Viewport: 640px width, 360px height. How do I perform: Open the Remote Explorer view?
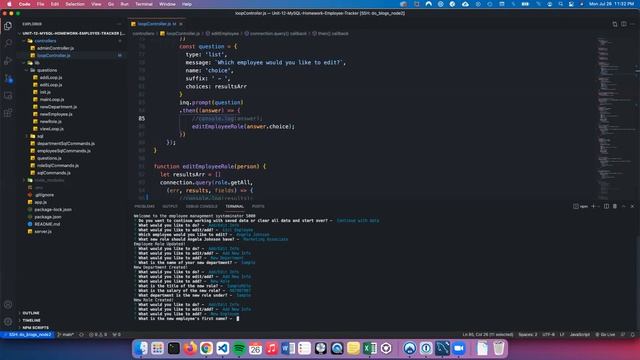click(8, 96)
